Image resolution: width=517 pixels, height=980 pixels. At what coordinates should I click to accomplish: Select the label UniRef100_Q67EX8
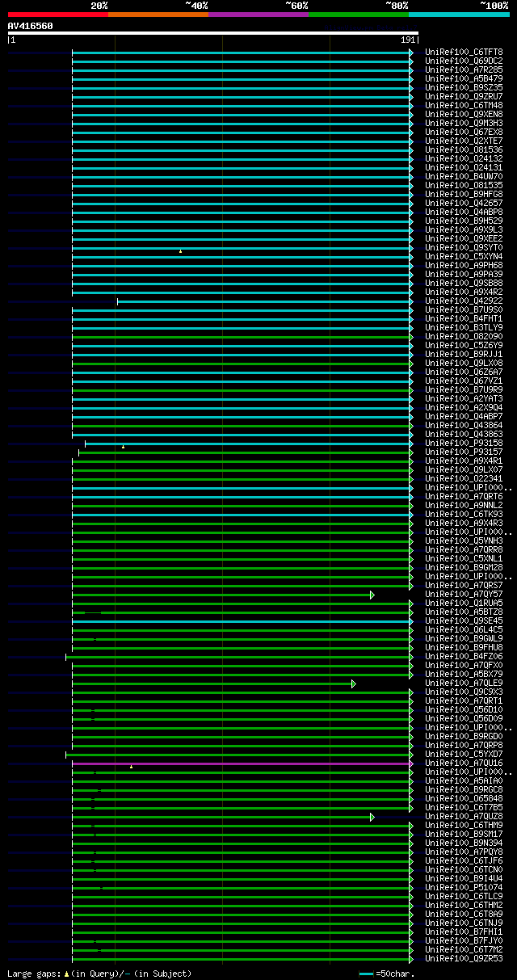pos(464,132)
